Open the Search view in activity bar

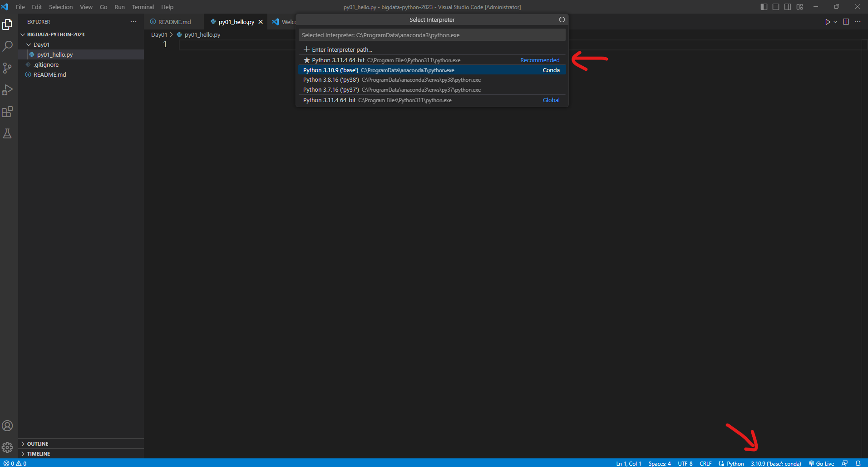7,46
